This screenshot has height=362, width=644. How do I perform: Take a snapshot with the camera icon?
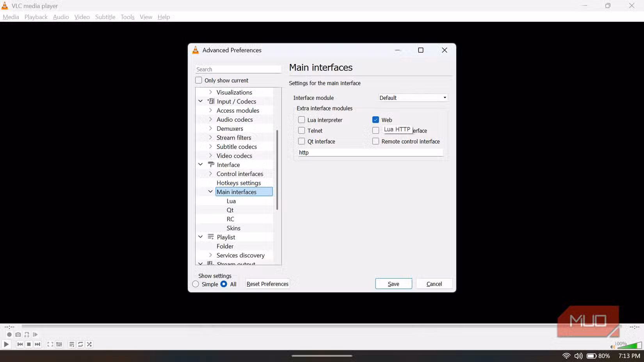point(18,335)
